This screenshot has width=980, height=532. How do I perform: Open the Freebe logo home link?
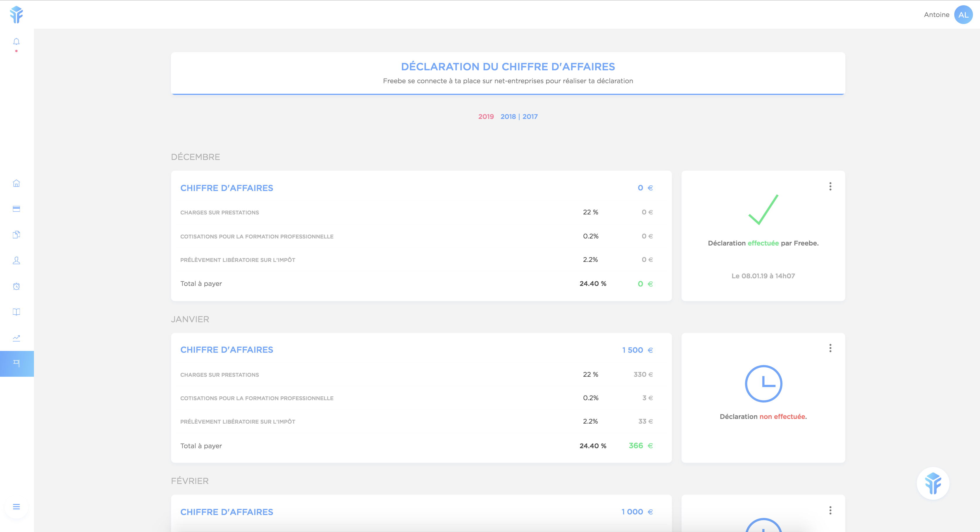click(16, 15)
